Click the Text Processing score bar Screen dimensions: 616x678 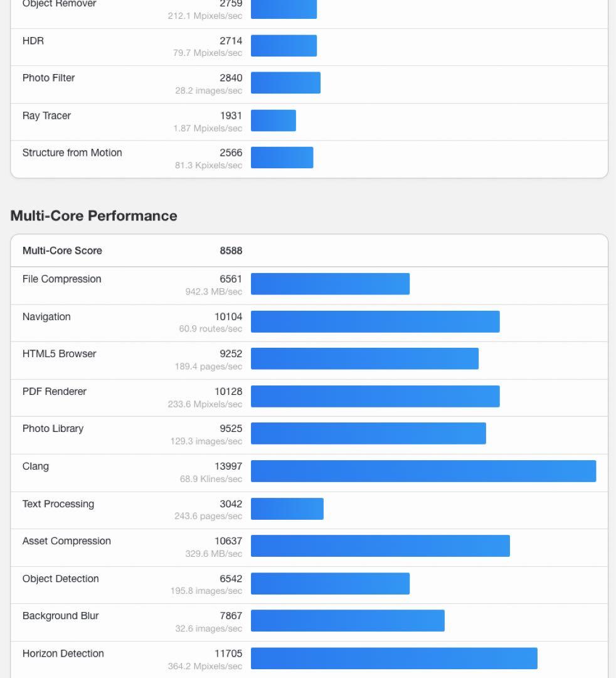pyautogui.click(x=287, y=508)
